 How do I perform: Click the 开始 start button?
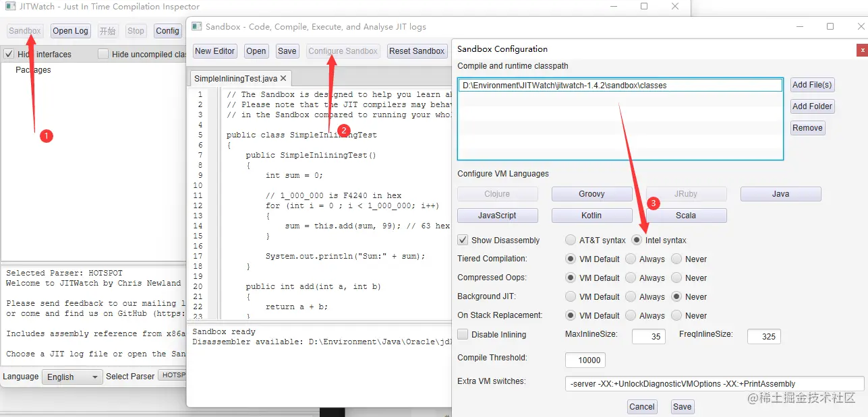coord(107,31)
